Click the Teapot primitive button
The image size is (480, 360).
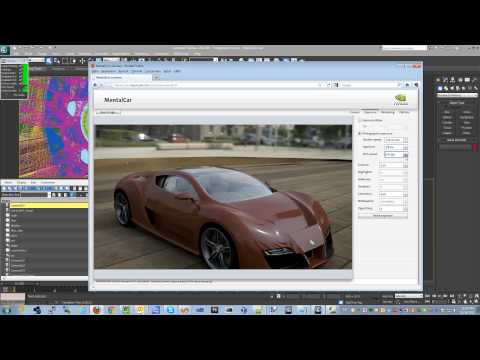(x=447, y=133)
